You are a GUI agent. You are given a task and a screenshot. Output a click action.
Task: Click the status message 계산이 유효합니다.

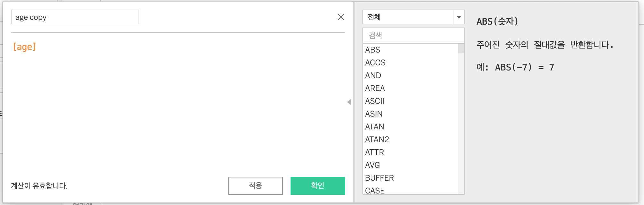(39, 186)
